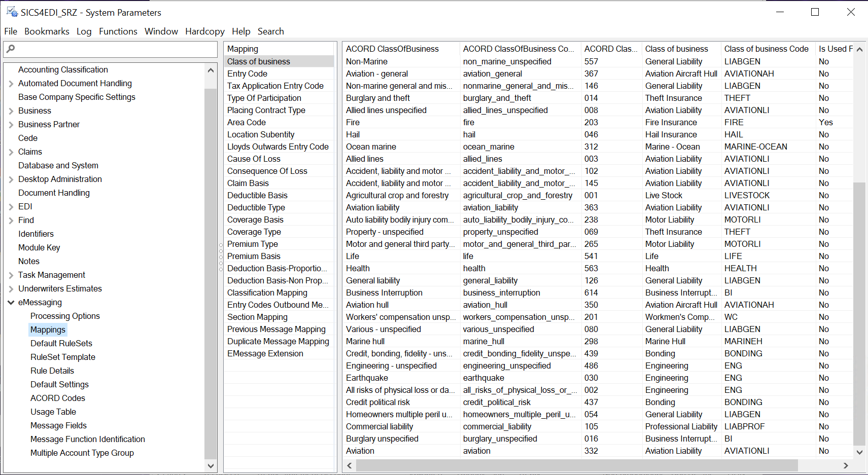
Task: Click the right arrow of the horizontal scrollbar
Action: [x=845, y=465]
